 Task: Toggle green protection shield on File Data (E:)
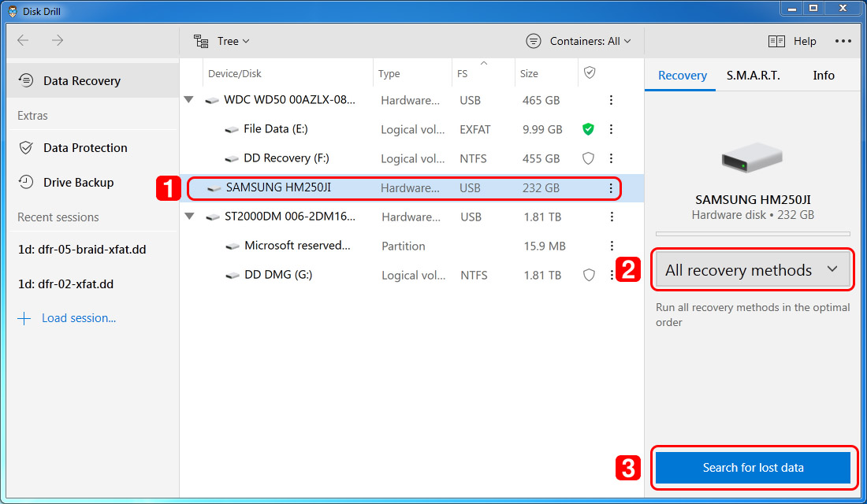pyautogui.click(x=588, y=129)
